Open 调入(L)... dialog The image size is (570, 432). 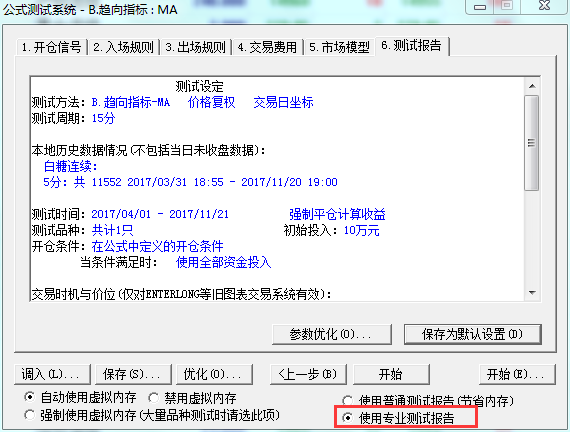coord(52,374)
